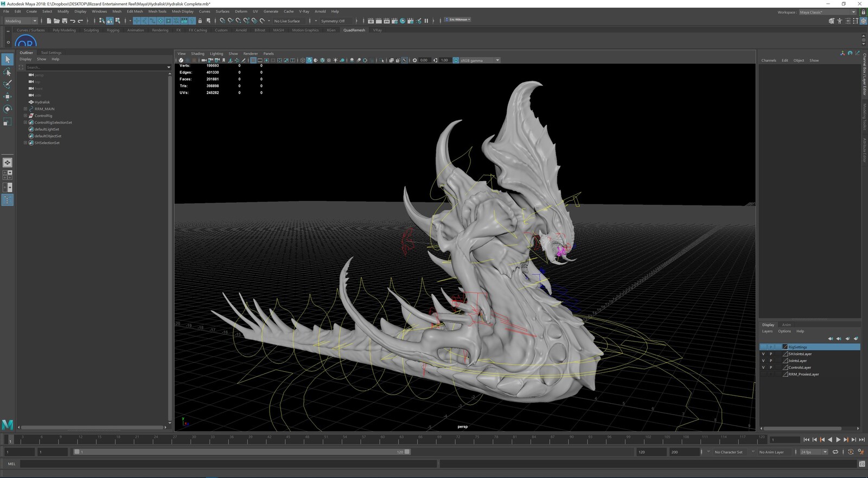The image size is (868, 478).
Task: Open the HumanIK character controls icon
Action: [840, 21]
